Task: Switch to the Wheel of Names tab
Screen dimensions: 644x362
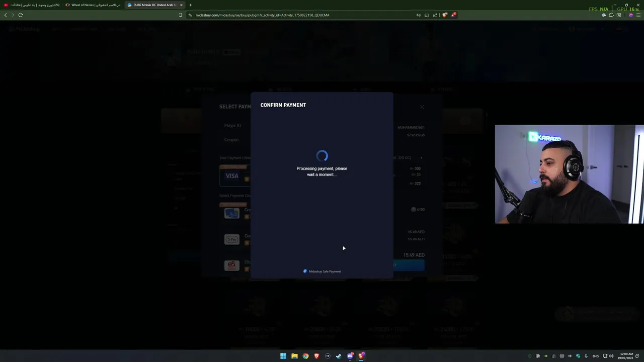Action: [93, 5]
